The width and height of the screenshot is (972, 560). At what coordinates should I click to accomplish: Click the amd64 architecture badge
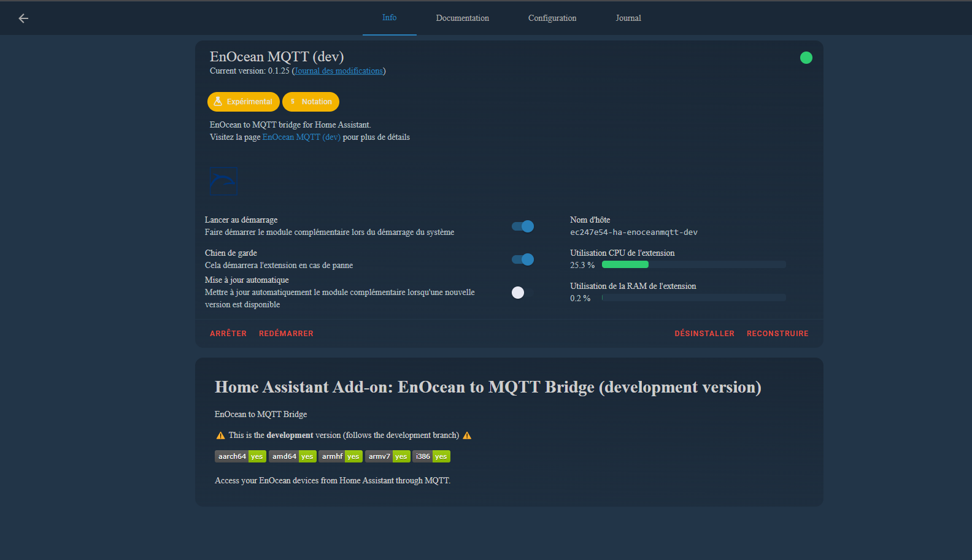pos(292,456)
